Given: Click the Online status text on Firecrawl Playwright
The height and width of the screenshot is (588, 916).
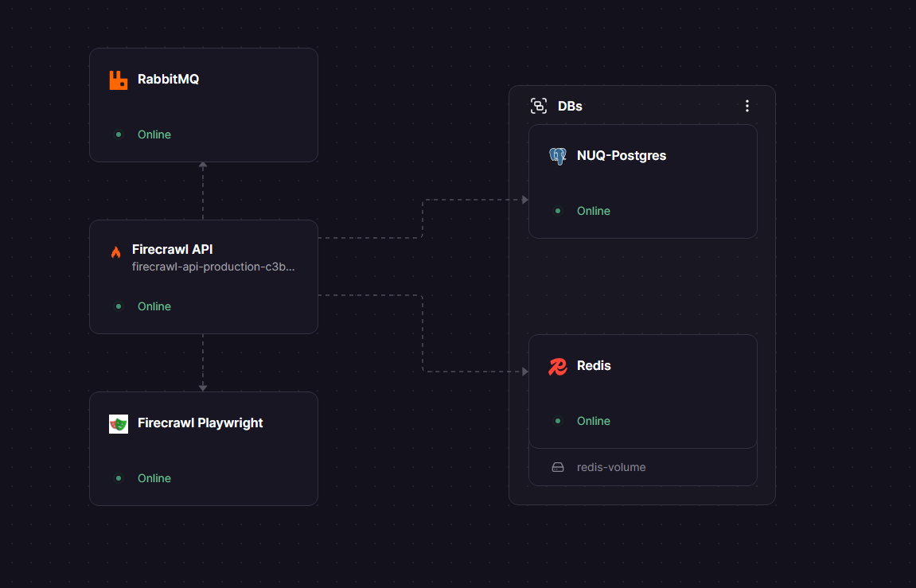Looking at the screenshot, I should click(x=154, y=478).
